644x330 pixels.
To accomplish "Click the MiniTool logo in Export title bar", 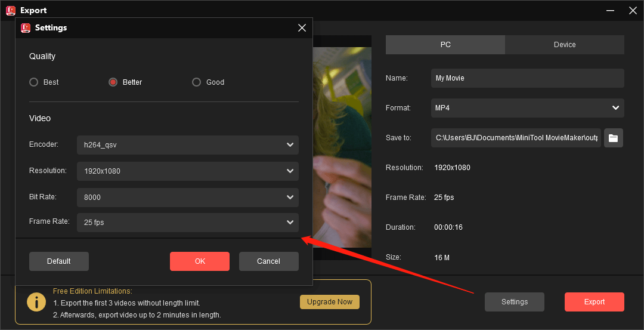I will [x=11, y=10].
